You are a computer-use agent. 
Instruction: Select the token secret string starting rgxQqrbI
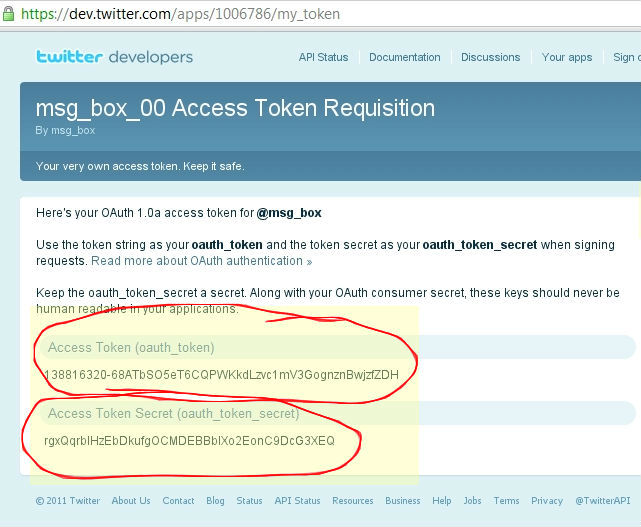click(x=189, y=441)
